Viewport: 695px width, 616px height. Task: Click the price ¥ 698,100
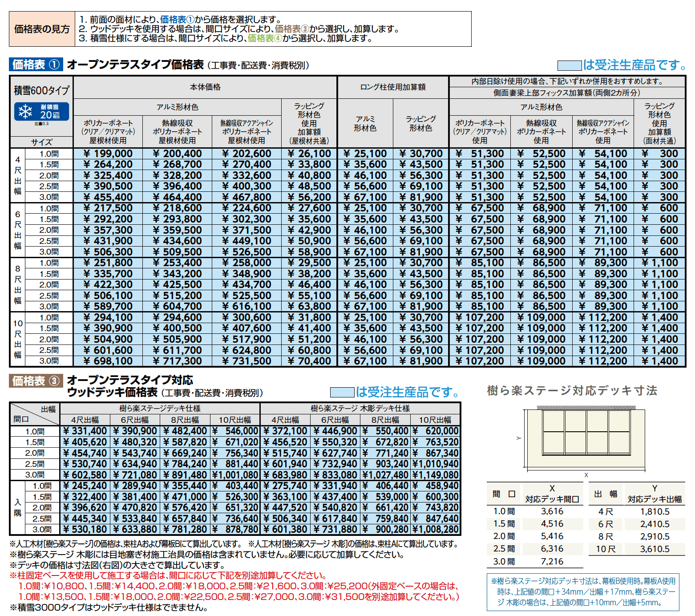coord(108,361)
